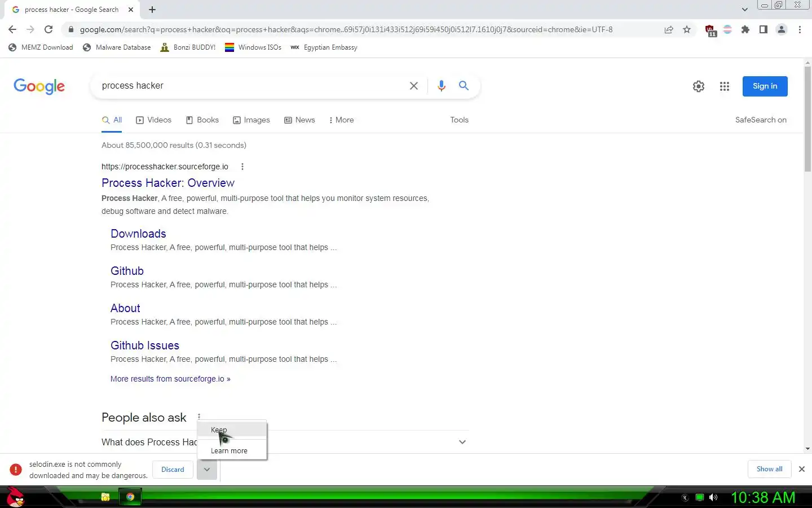Open the Github sitelink

point(127,271)
